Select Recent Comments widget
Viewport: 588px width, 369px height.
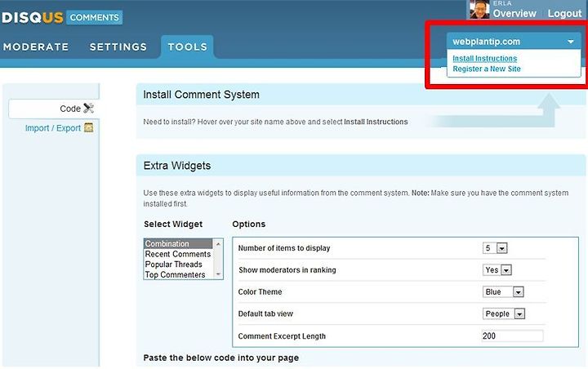coord(178,254)
